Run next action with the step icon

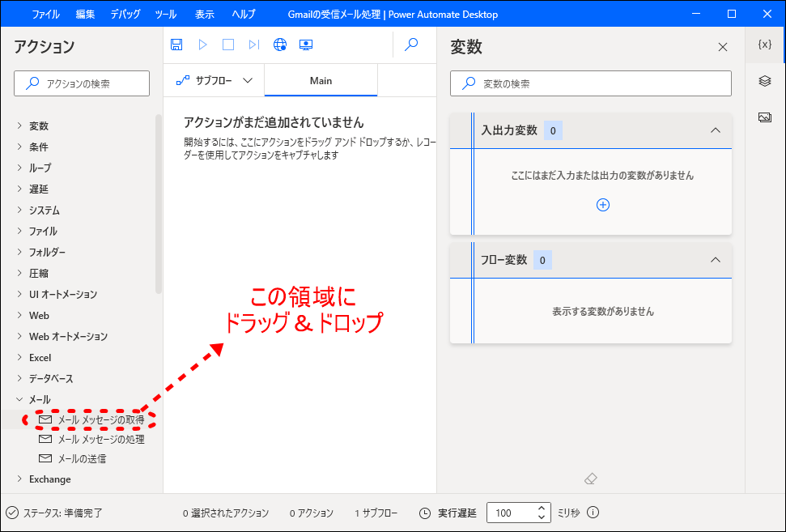[x=254, y=45]
